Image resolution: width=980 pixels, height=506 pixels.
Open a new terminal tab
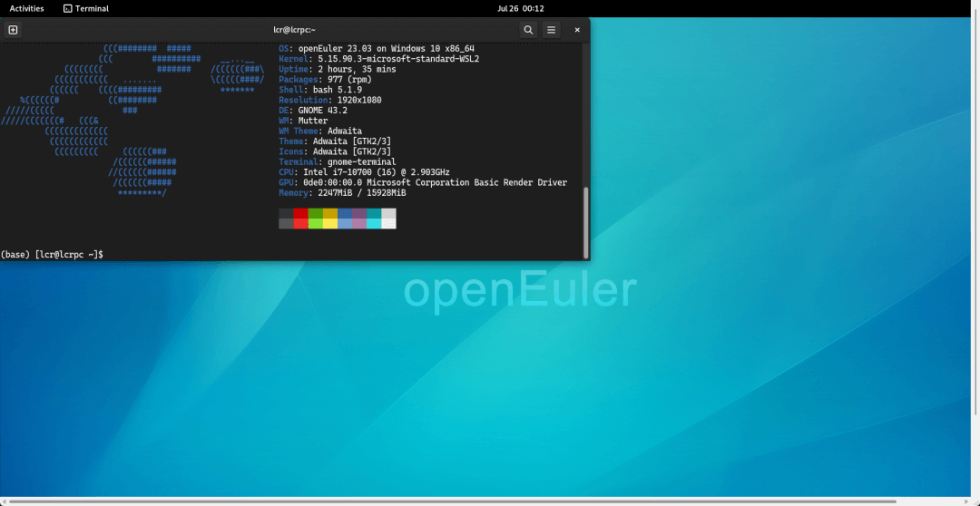pos(13,29)
